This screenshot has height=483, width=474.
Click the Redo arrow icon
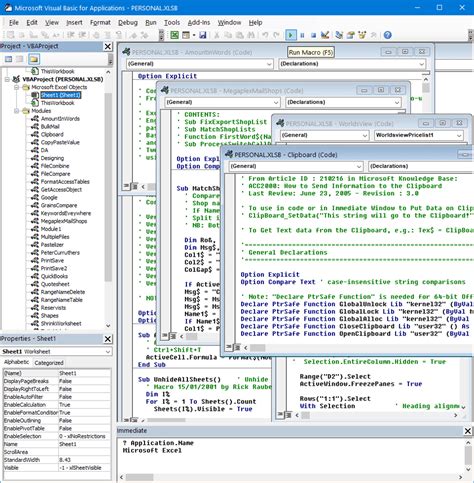coord(276,35)
